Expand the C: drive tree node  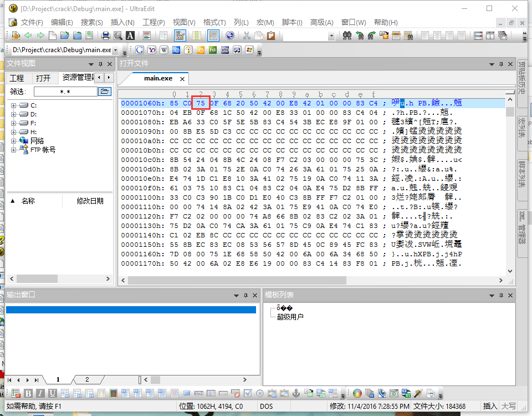pos(14,105)
